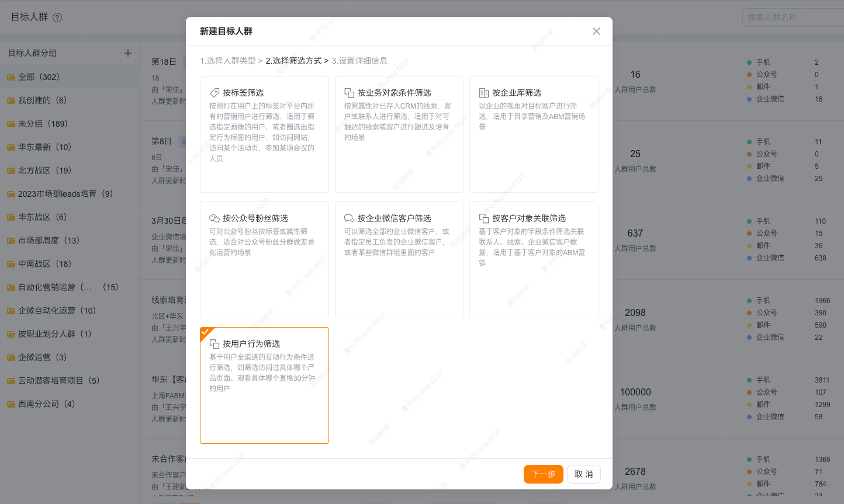Select the 按业务对象条件筛选 filter card
This screenshot has width=844, height=504.
pos(399,134)
